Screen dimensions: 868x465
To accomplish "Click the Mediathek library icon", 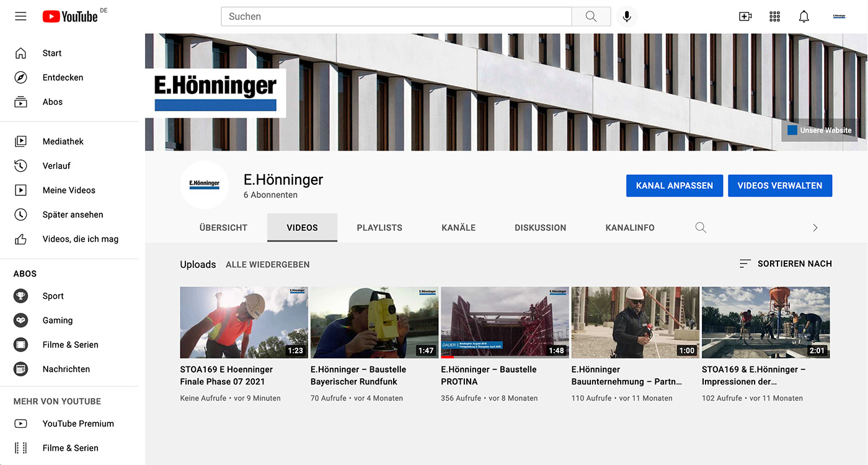I will click(x=21, y=141).
